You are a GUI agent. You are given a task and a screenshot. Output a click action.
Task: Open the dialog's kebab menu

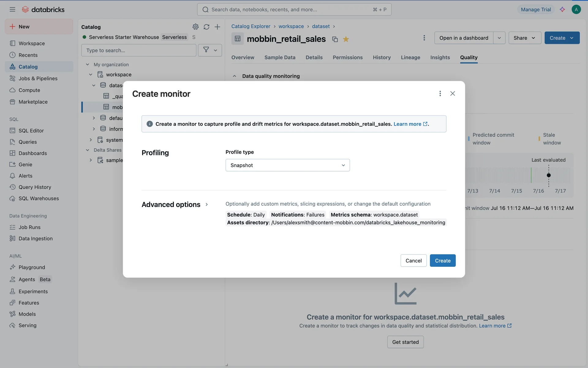pos(440,94)
